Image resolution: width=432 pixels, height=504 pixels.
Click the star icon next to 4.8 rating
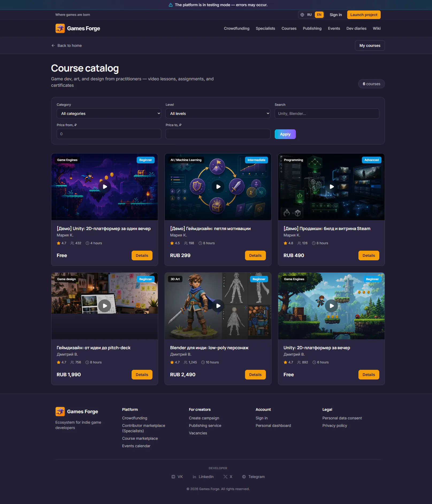285,243
